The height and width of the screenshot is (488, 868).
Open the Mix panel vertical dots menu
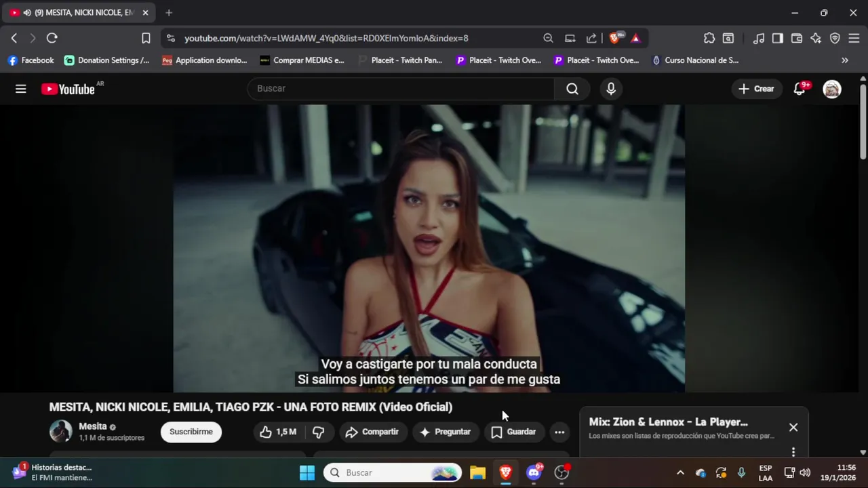pyautogui.click(x=793, y=451)
